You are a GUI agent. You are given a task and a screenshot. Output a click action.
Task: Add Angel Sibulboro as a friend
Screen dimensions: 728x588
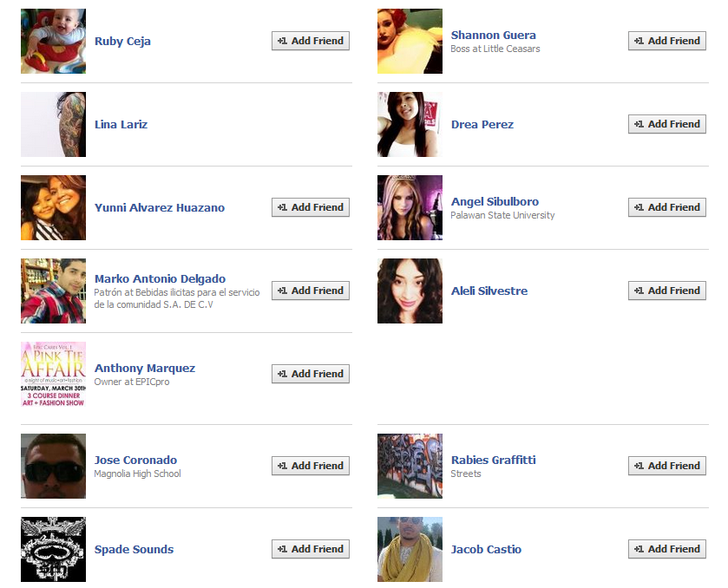[666, 207]
